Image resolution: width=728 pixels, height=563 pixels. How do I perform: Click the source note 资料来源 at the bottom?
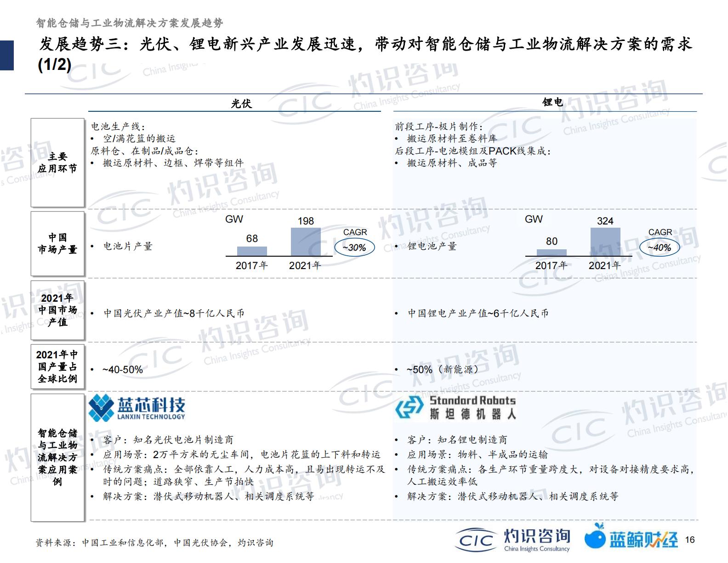pos(154,543)
